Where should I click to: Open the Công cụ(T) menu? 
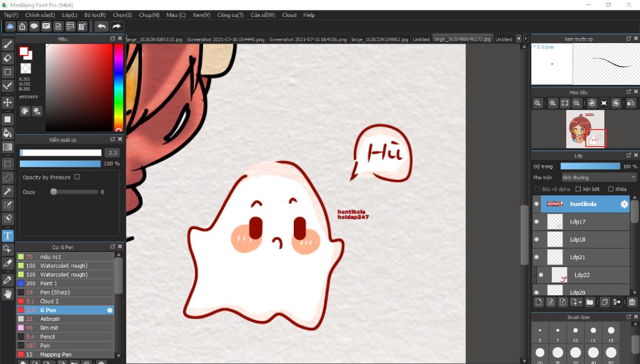point(230,15)
